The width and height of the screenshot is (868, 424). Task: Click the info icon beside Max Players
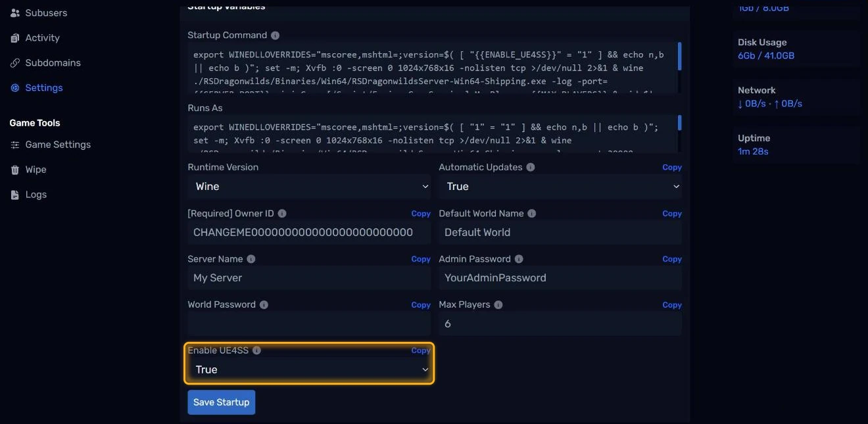tap(498, 305)
